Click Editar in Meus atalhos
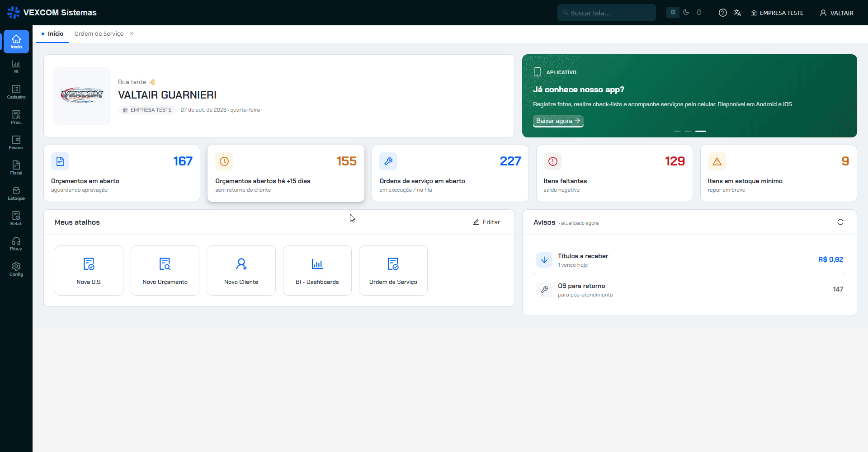This screenshot has height=452, width=868. (x=486, y=222)
